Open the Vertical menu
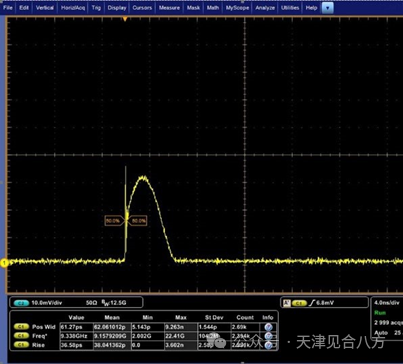403x364 pixels. tap(45, 7)
